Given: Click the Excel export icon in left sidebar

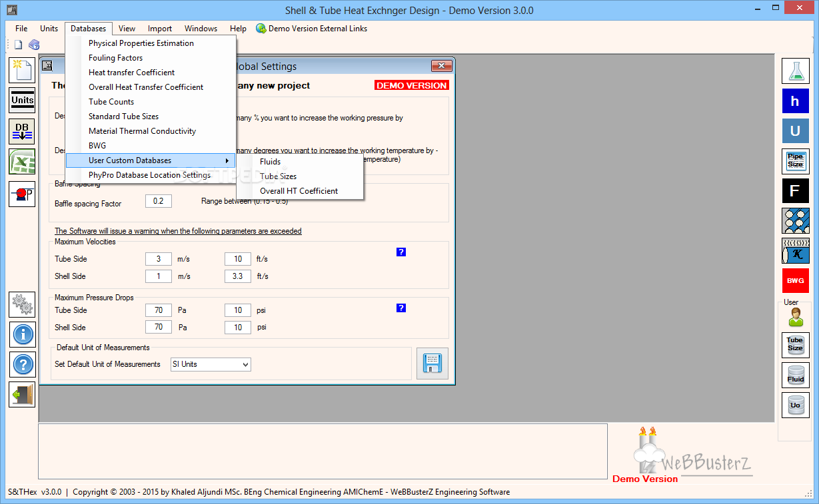Looking at the screenshot, I should (x=22, y=162).
